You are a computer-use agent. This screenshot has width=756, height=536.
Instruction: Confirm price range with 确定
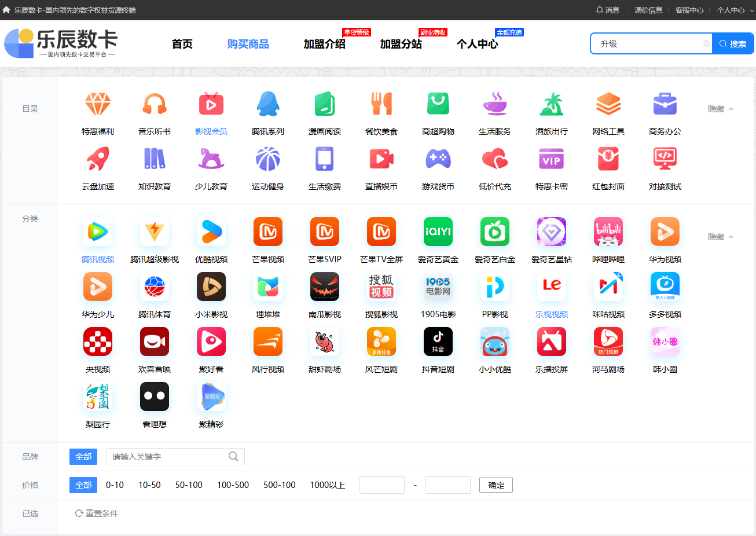coord(496,485)
